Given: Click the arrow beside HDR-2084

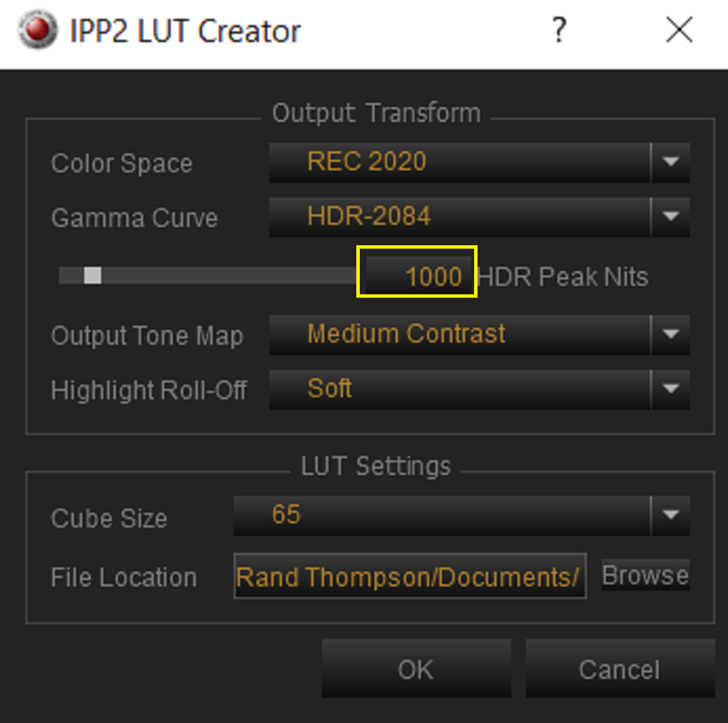Looking at the screenshot, I should (671, 217).
